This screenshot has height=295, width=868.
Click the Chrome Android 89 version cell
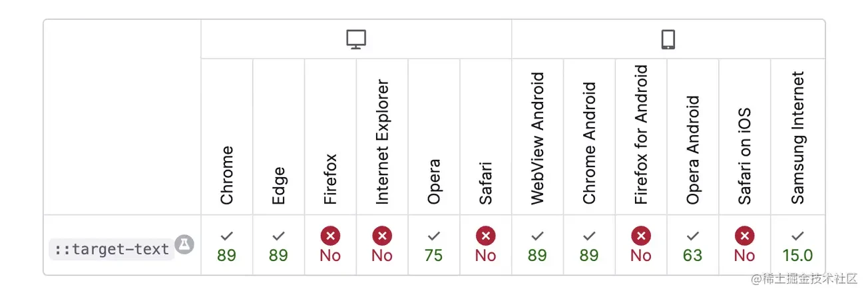(x=589, y=245)
